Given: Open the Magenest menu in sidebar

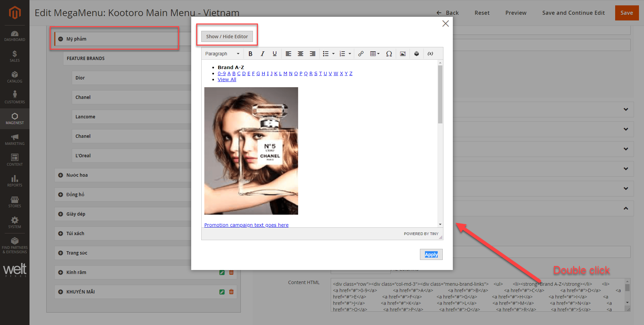Looking at the screenshot, I should [x=15, y=119].
